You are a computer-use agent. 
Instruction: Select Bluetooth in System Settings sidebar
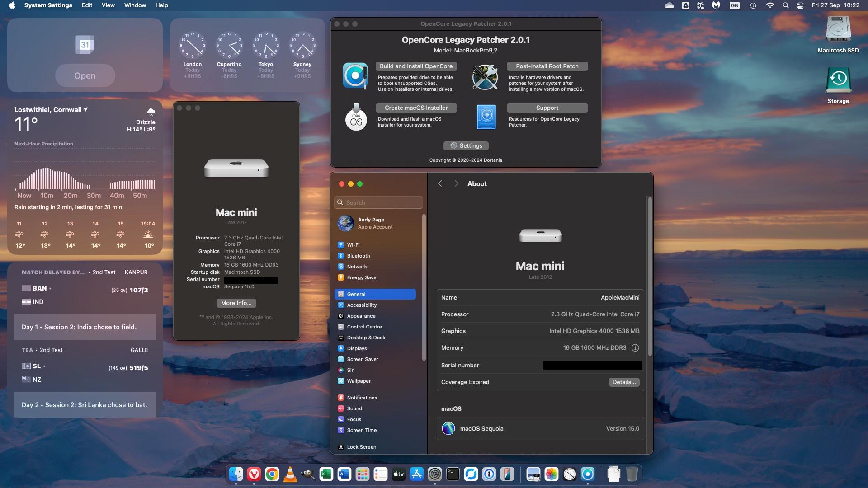coord(375,256)
